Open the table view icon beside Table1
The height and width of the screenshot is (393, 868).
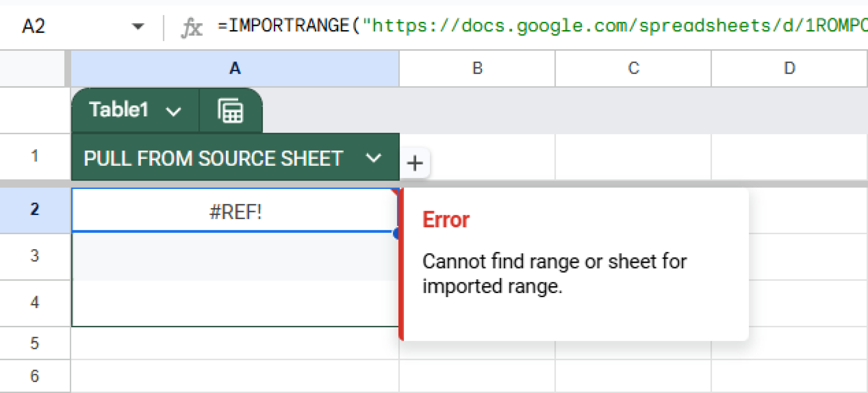[x=230, y=111]
